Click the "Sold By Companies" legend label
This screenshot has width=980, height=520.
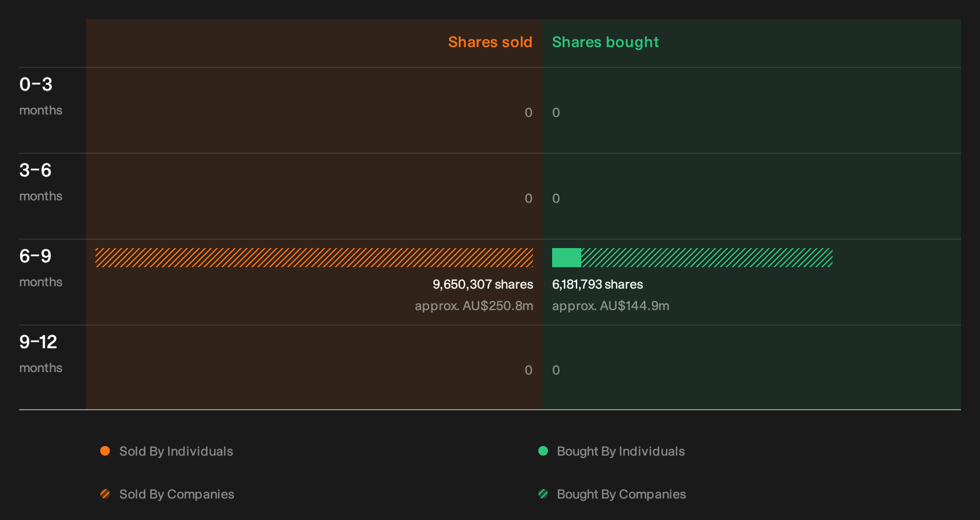(177, 494)
